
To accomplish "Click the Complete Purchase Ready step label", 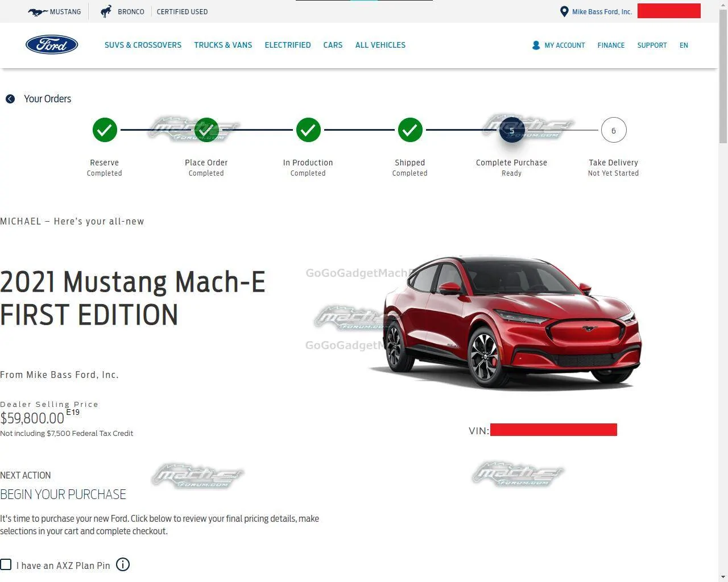I will (x=511, y=167).
